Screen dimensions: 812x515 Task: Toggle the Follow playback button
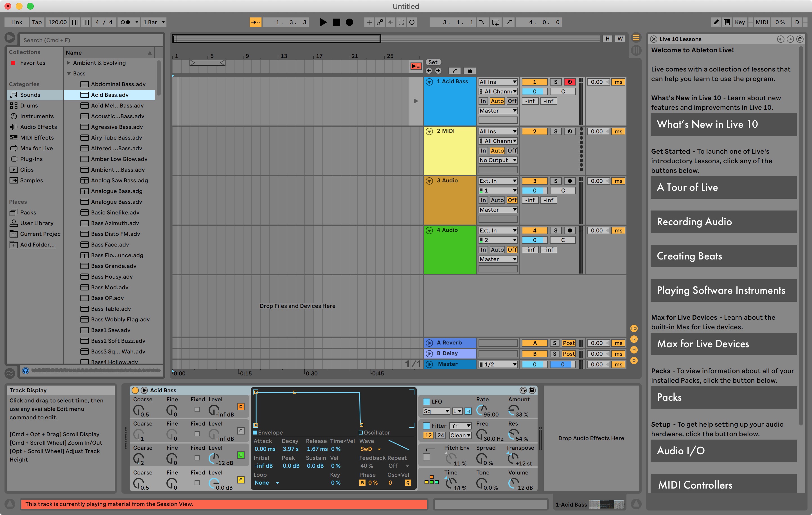click(x=255, y=22)
